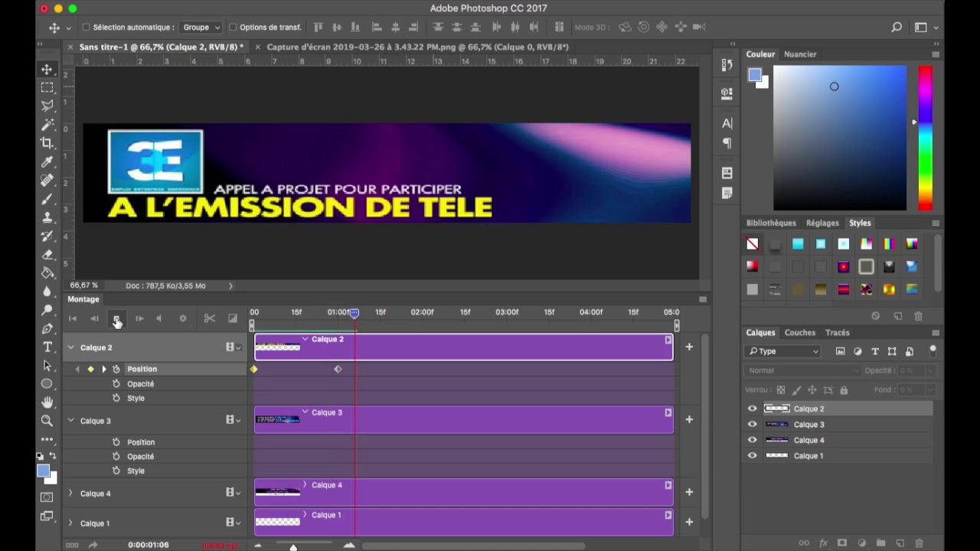Select the Paint Bucket tool

(x=47, y=272)
